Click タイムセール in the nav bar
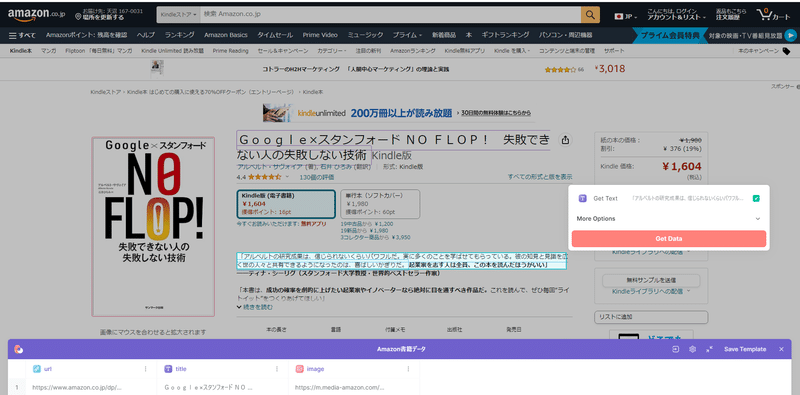 point(274,35)
